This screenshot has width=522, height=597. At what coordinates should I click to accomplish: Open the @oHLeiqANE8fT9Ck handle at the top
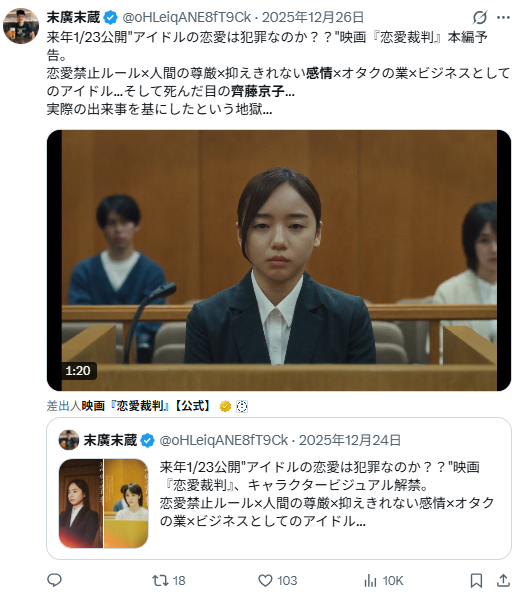point(187,18)
